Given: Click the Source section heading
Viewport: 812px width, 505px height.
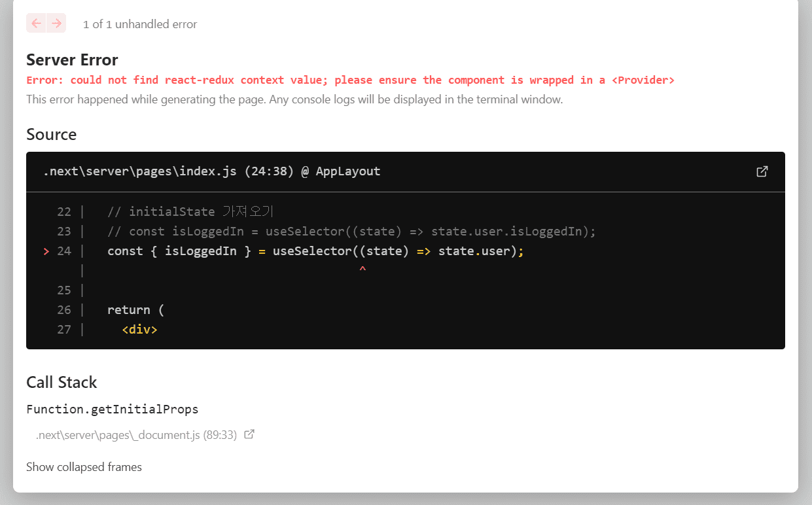Looking at the screenshot, I should 51,135.
